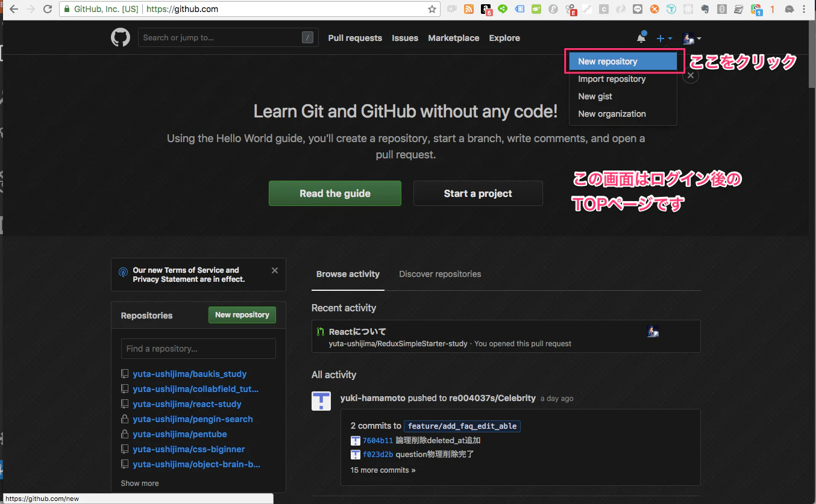This screenshot has height=504, width=816.
Task: Click the GitHub Octocat logo
Action: coord(120,37)
